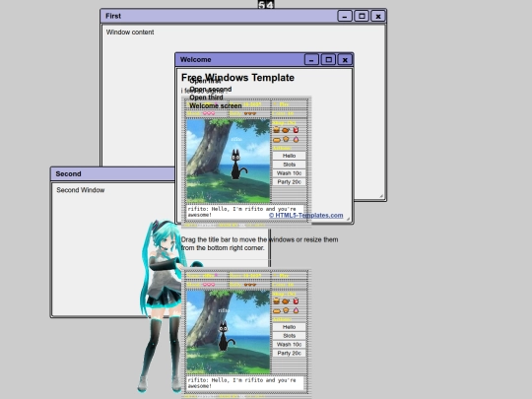Select the pink cupcake icon in upper pet widget
532x399 pixels.
click(x=296, y=139)
